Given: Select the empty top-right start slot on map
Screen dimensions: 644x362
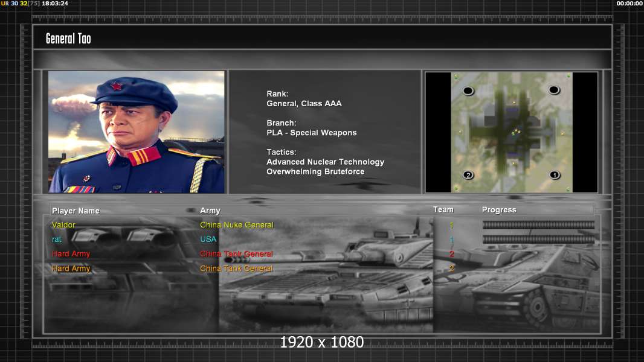Looking at the screenshot, I should (x=554, y=91).
